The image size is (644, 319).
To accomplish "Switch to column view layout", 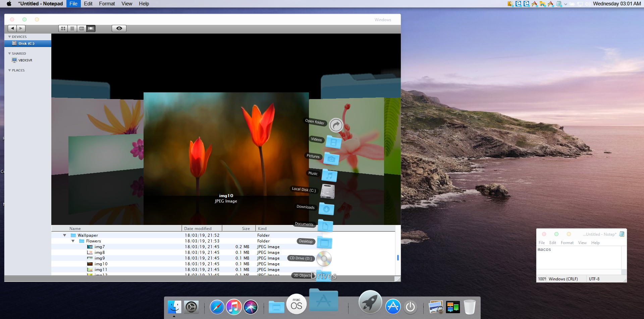I will 82,29.
